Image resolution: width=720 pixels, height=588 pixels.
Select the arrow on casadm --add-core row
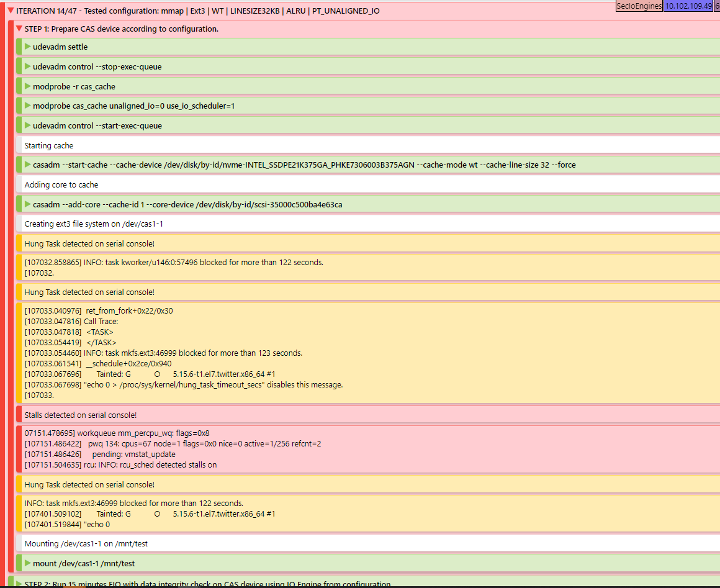[27, 204]
